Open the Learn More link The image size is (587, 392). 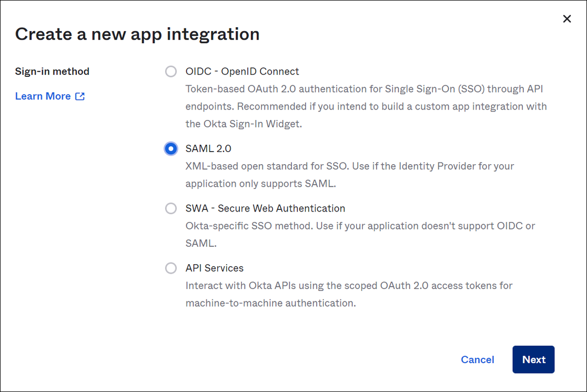[x=42, y=96]
